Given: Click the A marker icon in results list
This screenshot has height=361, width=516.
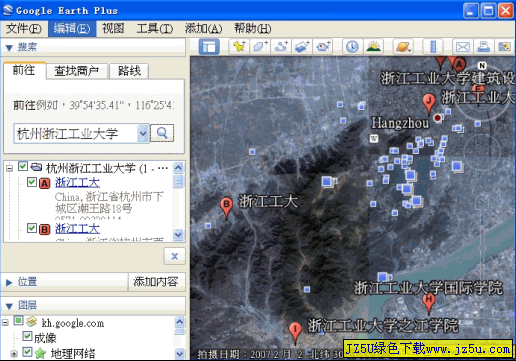Looking at the screenshot, I should tap(45, 183).
